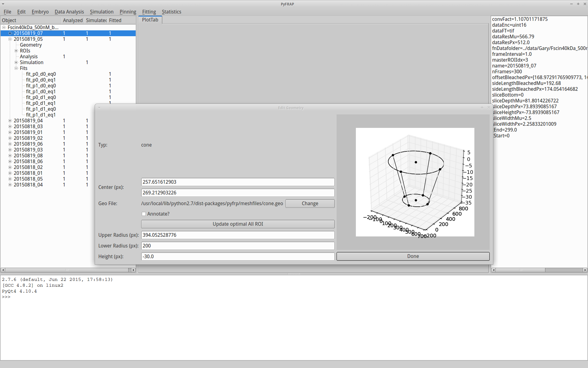Open the Edit Geometry window menu arrow

tap(99, 108)
